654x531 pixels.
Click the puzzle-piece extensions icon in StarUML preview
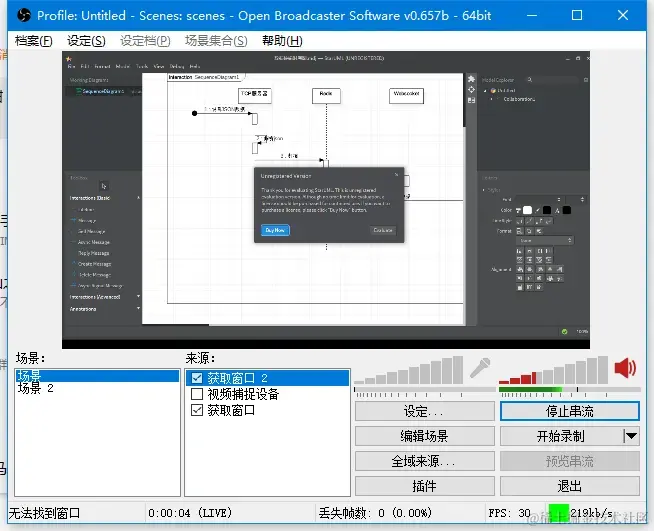point(471,79)
